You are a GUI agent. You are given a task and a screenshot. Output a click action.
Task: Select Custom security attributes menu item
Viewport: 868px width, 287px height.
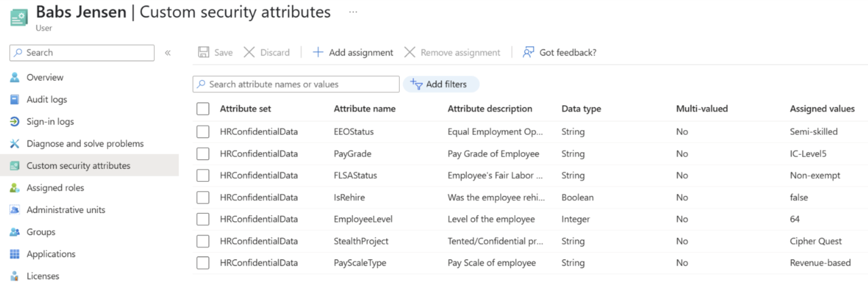click(x=78, y=166)
